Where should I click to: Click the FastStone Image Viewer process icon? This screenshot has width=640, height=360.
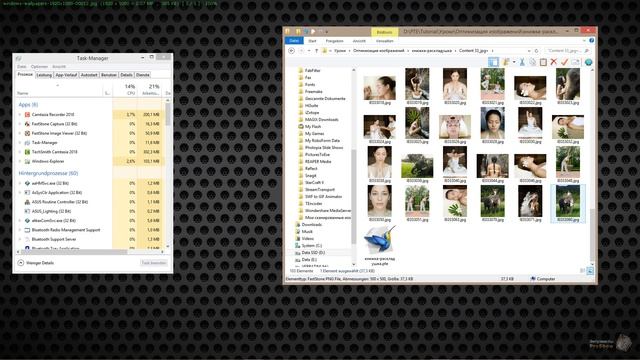(27, 133)
